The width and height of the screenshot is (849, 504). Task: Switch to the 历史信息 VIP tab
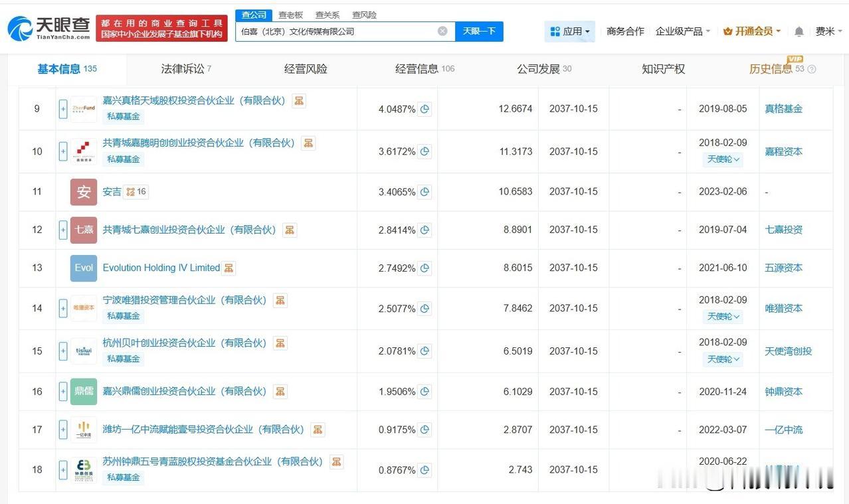(x=777, y=69)
